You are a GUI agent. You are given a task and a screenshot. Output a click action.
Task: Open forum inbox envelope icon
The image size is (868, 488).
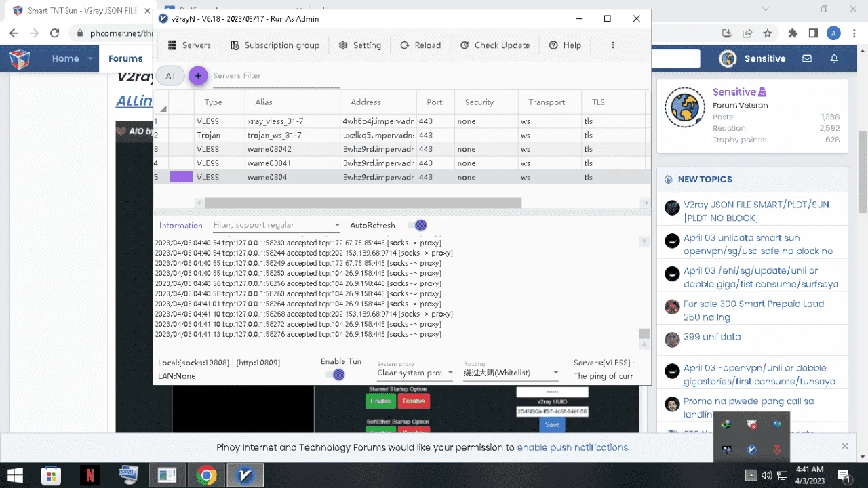(x=807, y=58)
